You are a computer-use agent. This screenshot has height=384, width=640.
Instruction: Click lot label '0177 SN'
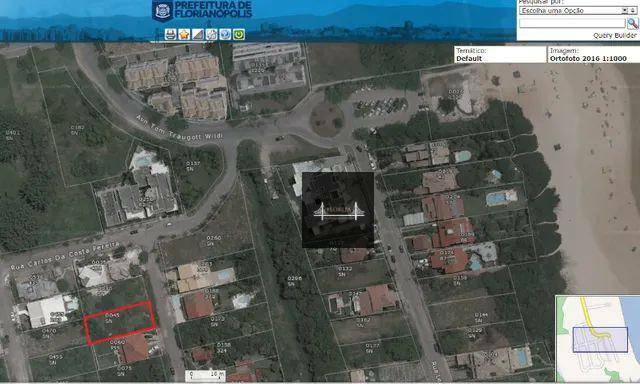click(372, 348)
